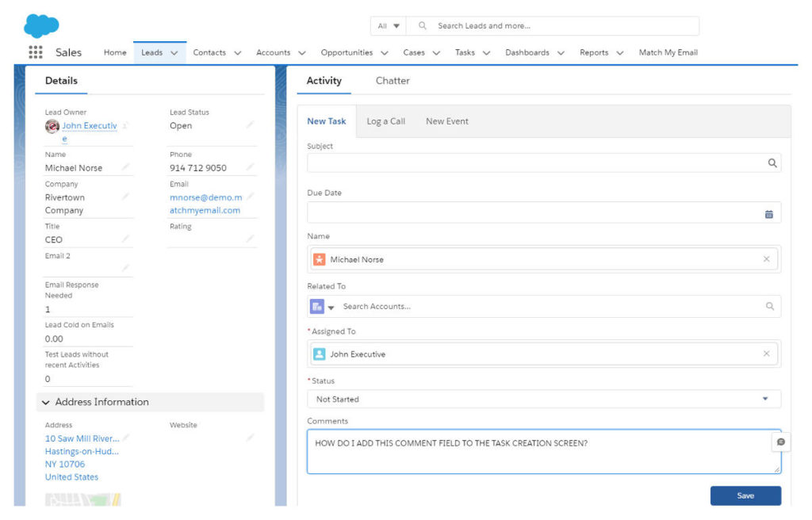Go to the Home tab
812x520 pixels.
[115, 52]
